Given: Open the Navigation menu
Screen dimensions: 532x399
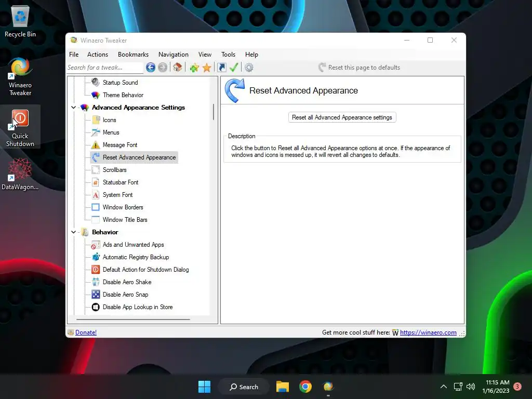Looking at the screenshot, I should click(174, 54).
